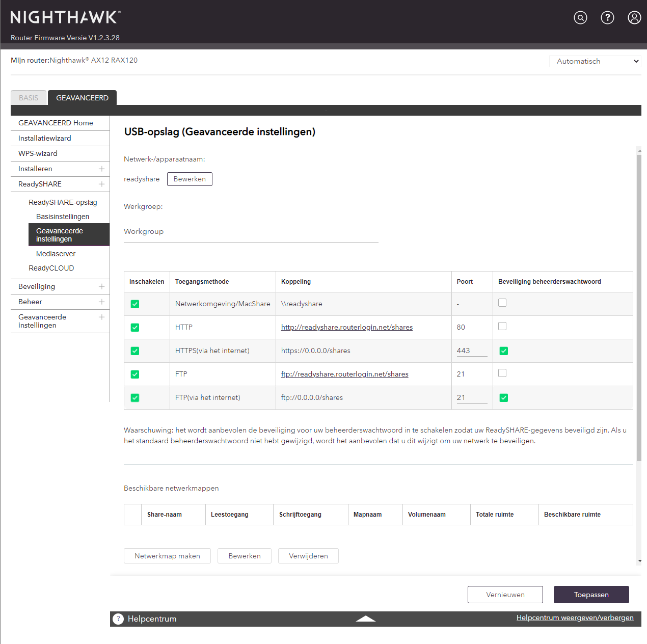Click the Helpcentrum upward arrow icon
Image resolution: width=647 pixels, height=644 pixels.
(x=365, y=619)
